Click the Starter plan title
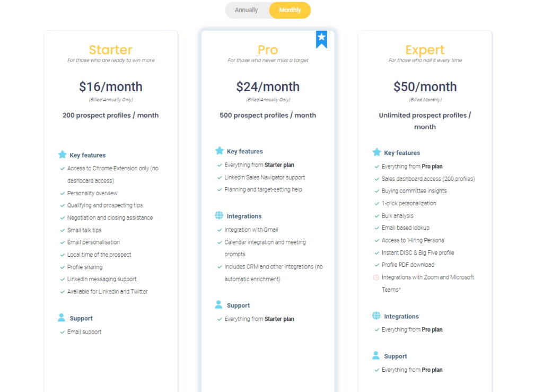543x392 pixels. point(110,50)
